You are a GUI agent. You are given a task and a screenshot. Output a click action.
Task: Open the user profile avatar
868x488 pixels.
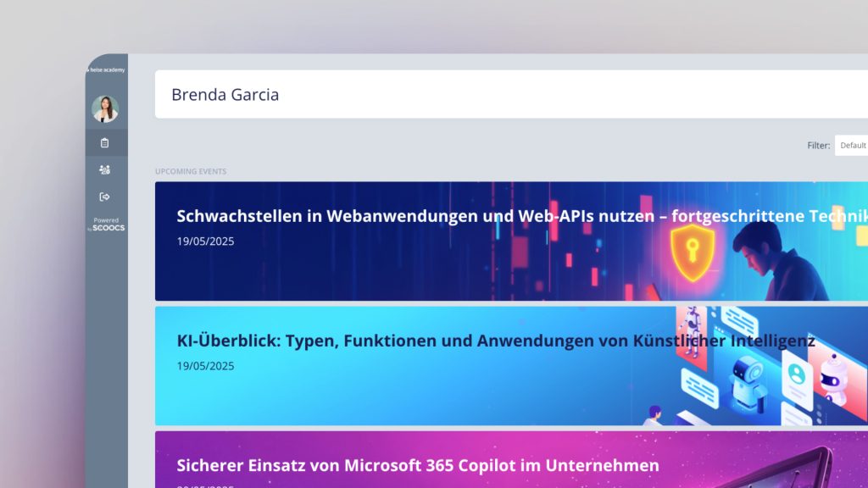point(105,108)
